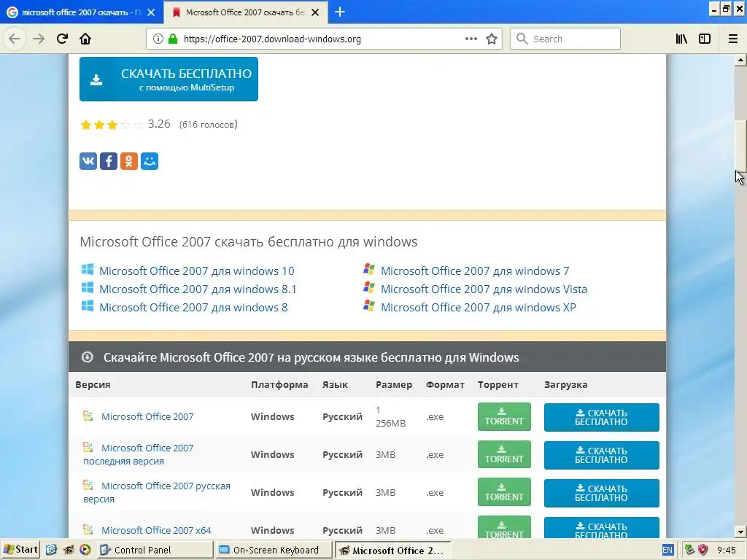Image resolution: width=747 pixels, height=560 pixels.
Task: Click the system tray clock 9:45
Action: (x=727, y=550)
